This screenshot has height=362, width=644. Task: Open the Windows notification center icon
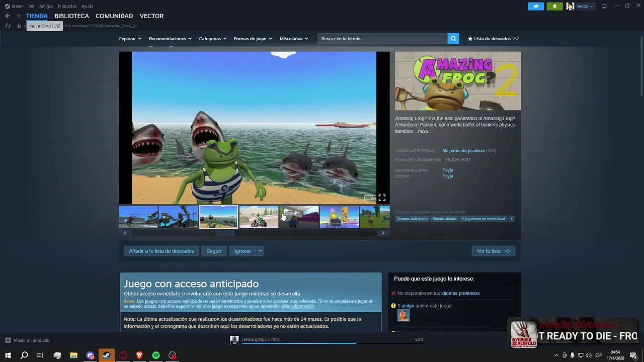(633, 355)
